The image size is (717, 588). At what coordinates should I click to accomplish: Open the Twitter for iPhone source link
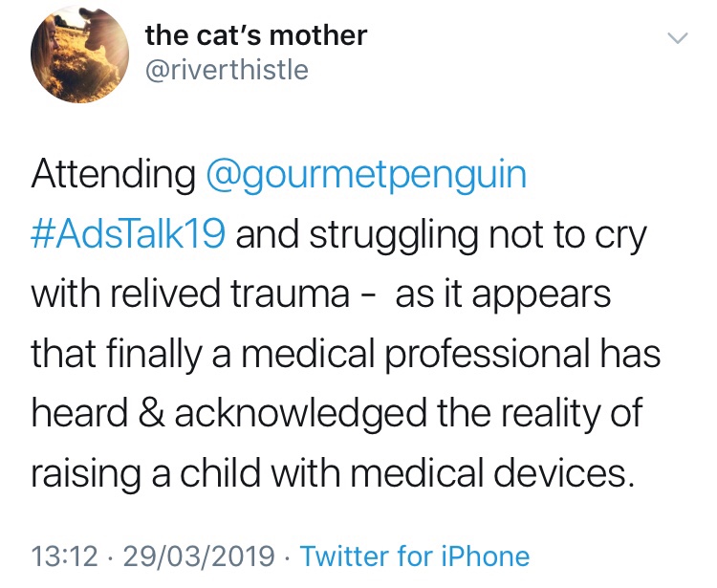tap(414, 555)
